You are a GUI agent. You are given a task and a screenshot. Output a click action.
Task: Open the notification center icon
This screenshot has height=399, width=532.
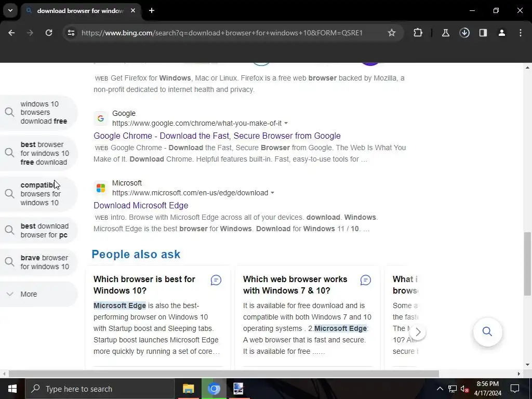tap(515, 389)
